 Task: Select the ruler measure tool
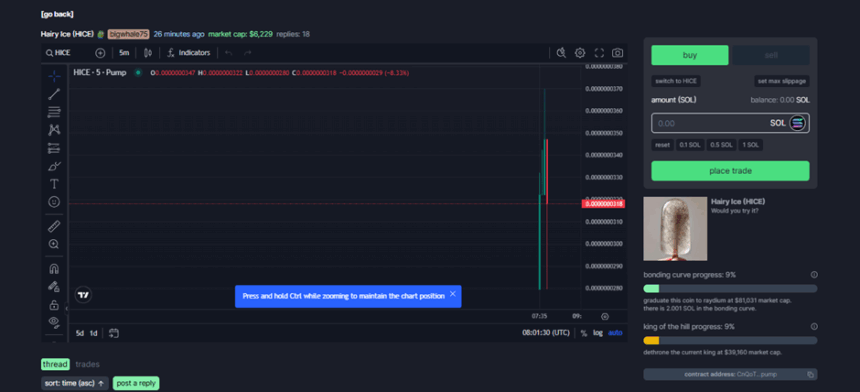[54, 226]
